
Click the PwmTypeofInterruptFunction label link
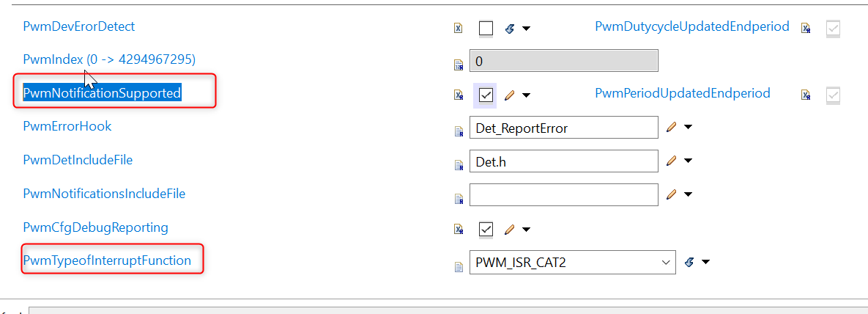[107, 260]
